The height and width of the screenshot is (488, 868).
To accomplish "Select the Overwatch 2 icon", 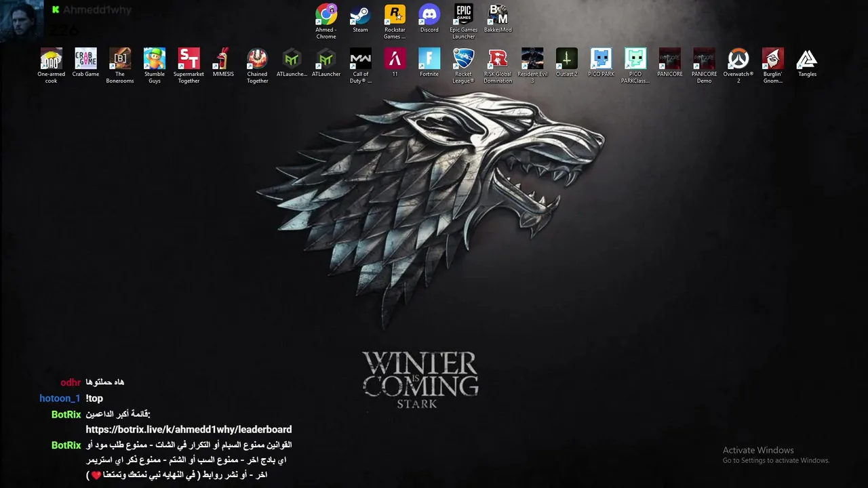I will coord(738,66).
